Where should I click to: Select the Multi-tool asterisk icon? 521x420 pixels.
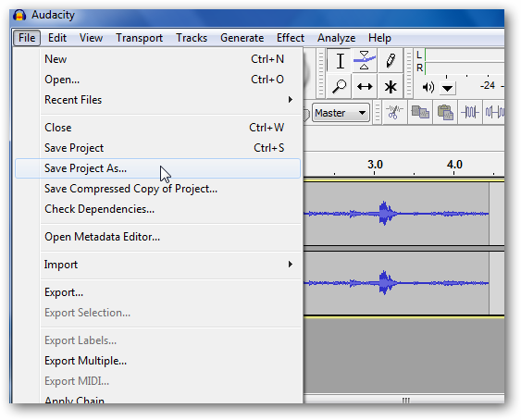tap(391, 86)
